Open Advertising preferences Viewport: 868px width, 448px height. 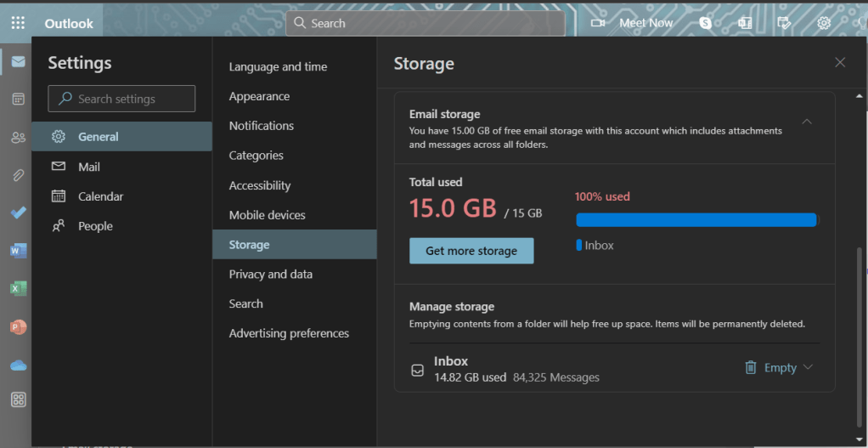(295, 333)
